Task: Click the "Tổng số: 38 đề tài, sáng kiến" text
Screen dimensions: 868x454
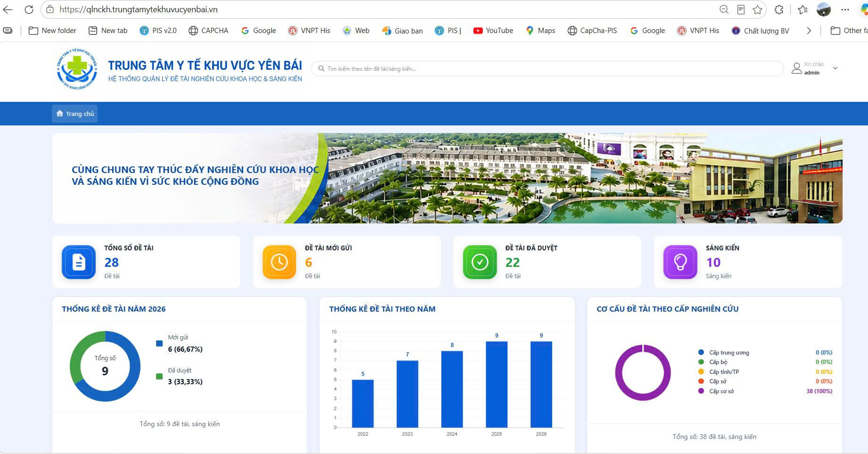Action: [x=714, y=437]
